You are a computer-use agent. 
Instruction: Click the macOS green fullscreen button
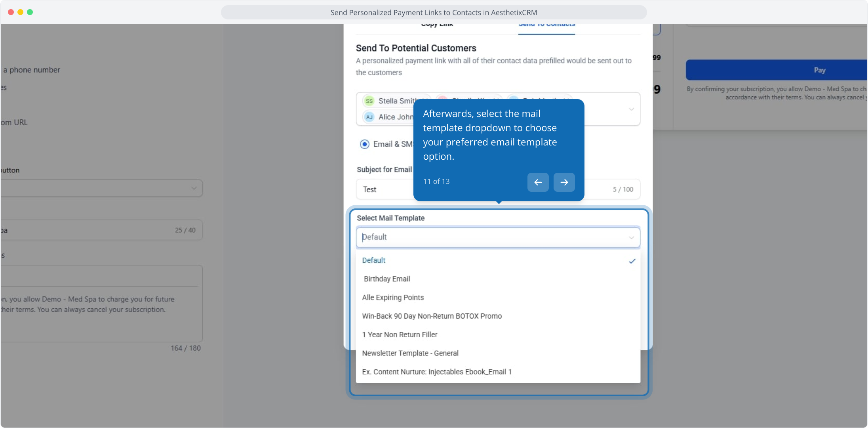(x=30, y=12)
